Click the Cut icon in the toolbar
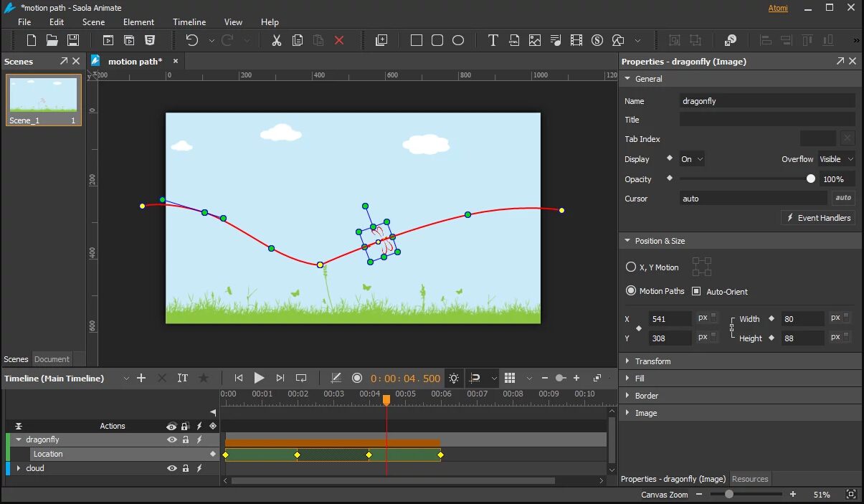 tap(276, 40)
